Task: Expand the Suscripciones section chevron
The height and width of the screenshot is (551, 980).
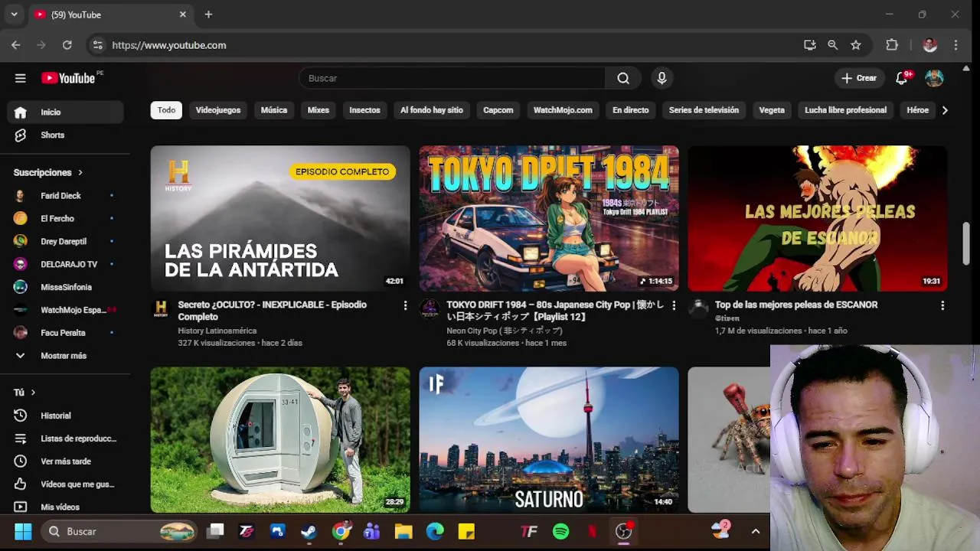Action: pyautogui.click(x=80, y=173)
